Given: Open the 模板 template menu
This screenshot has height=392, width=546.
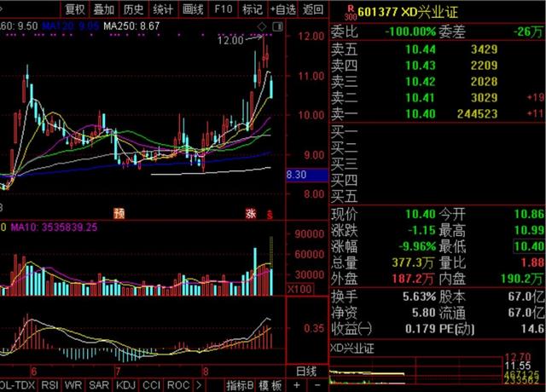Looking at the screenshot, I should click(x=270, y=385).
